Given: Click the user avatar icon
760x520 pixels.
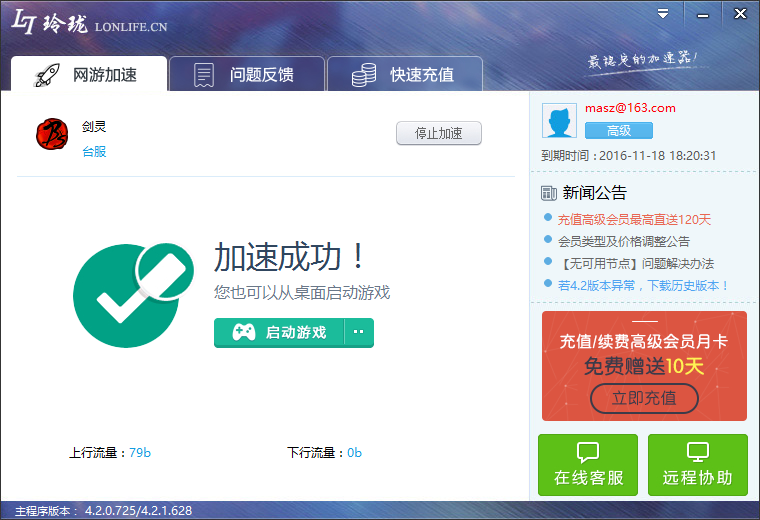Looking at the screenshot, I should pyautogui.click(x=559, y=121).
